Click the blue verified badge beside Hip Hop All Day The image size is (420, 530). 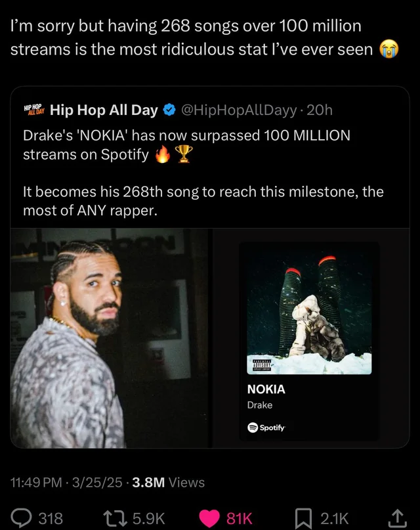tap(169, 110)
